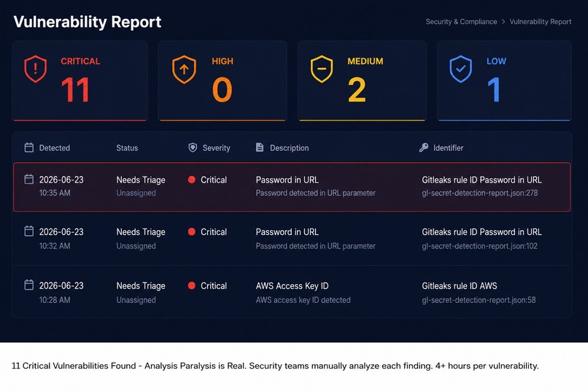Click Unassigned in the 10:28 AM row
The width and height of the screenshot is (588, 392).
[136, 300]
